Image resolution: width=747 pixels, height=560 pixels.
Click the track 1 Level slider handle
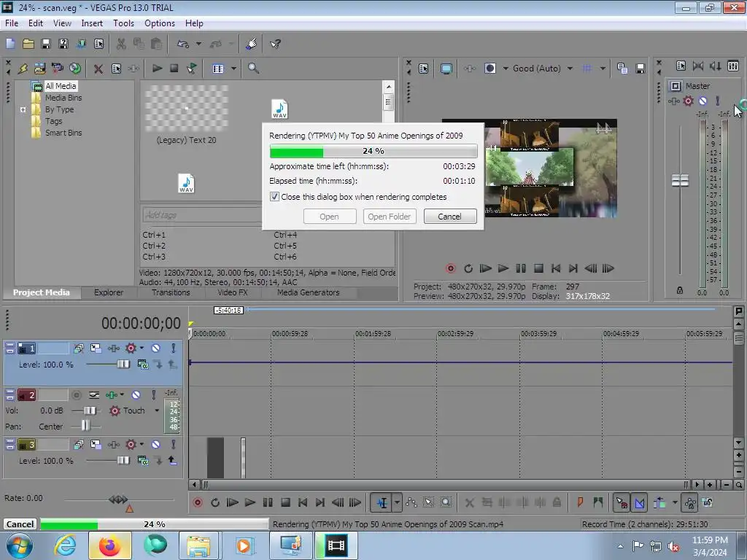tap(123, 365)
